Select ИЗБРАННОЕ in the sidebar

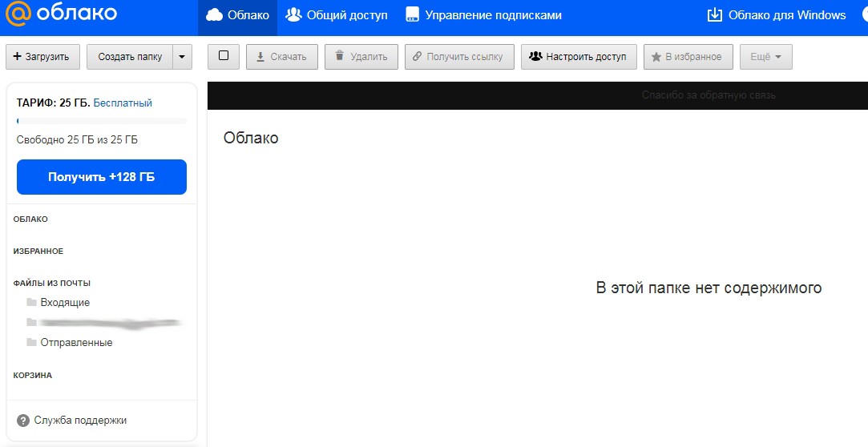pos(38,252)
